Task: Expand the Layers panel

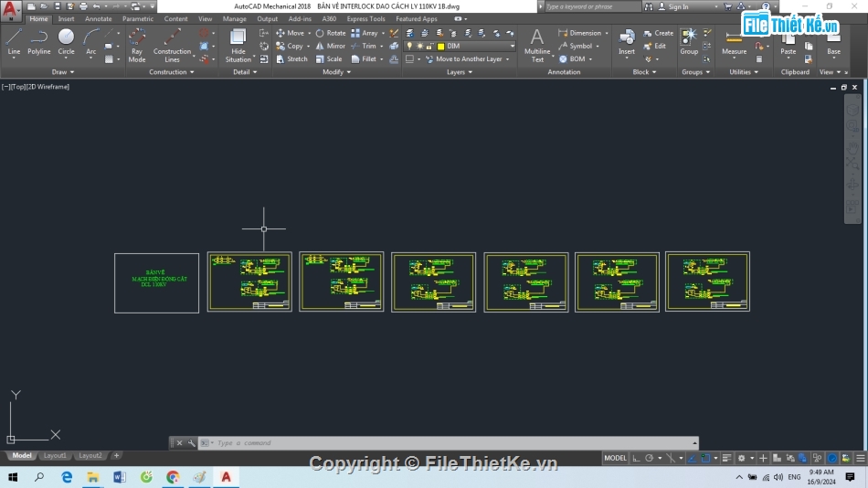Action: [460, 72]
